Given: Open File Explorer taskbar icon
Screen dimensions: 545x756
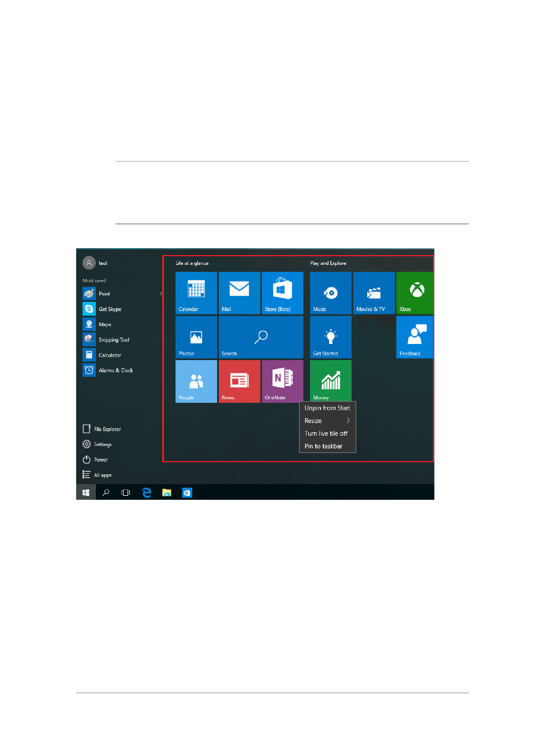Looking at the screenshot, I should 167,493.
